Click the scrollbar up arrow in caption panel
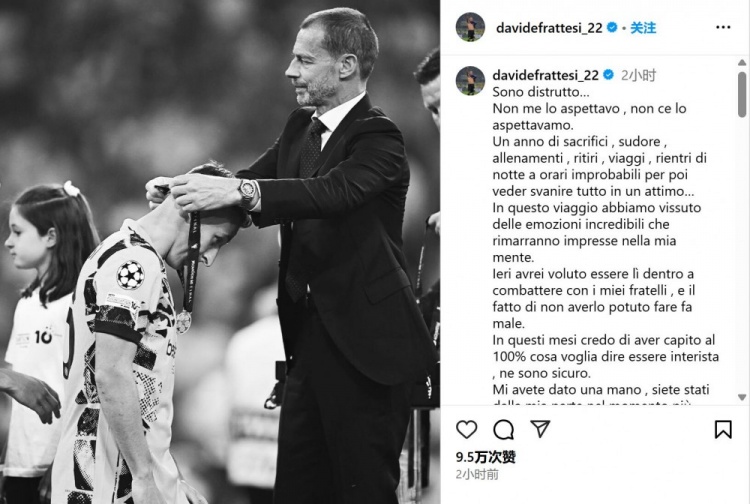 742,63
